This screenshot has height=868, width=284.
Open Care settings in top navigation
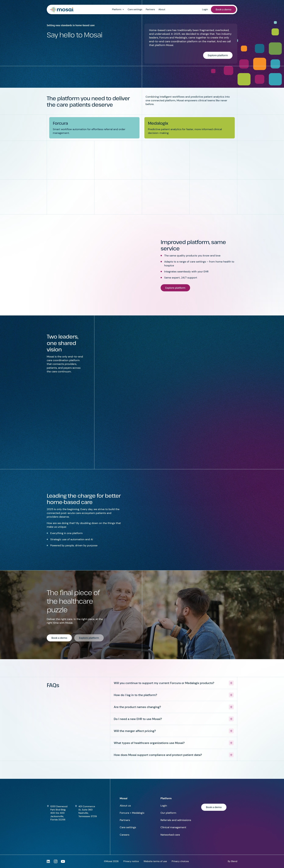click(x=135, y=9)
